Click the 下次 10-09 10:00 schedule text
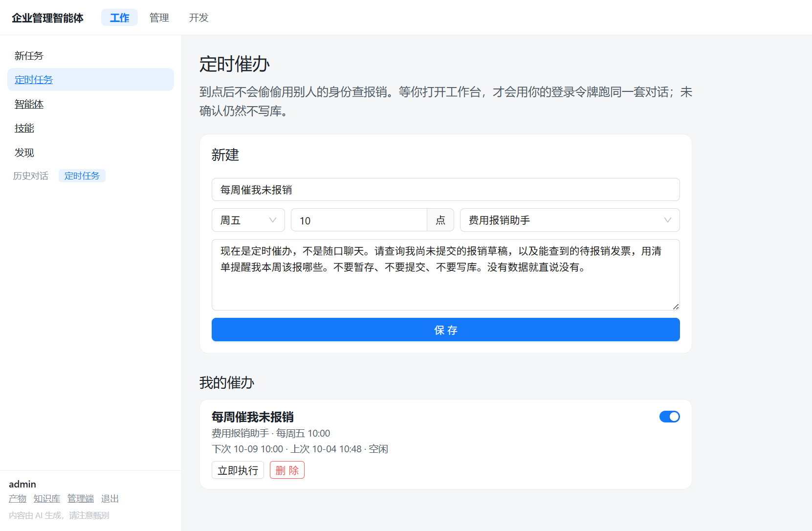 click(247, 449)
